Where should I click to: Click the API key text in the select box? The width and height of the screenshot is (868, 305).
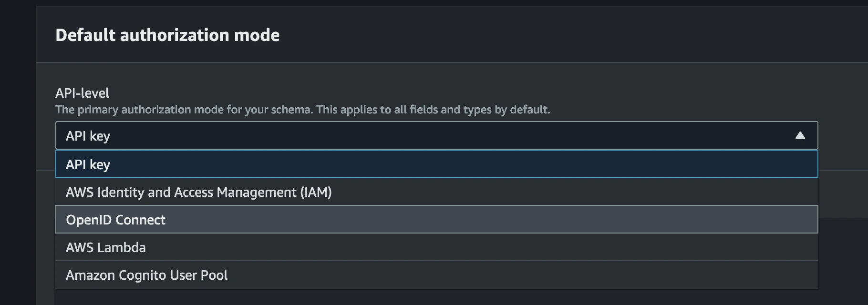pos(88,136)
